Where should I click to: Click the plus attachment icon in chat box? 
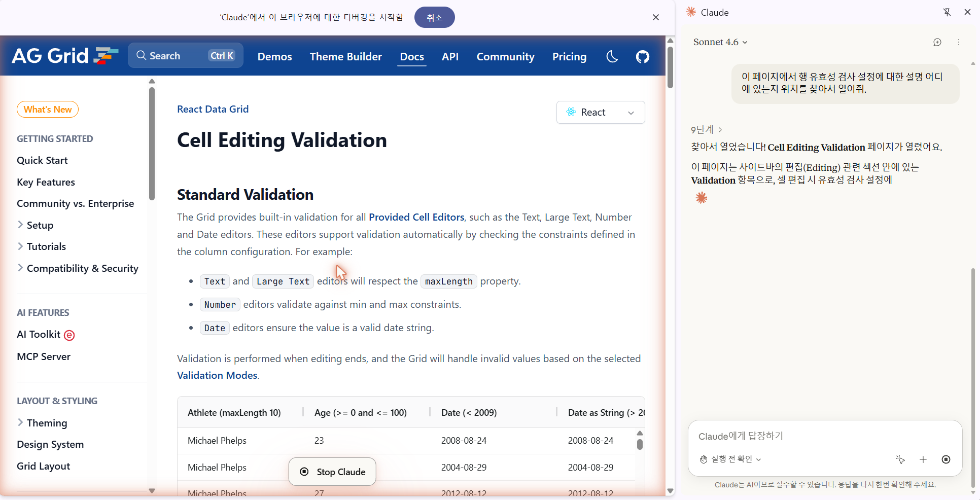923,459
